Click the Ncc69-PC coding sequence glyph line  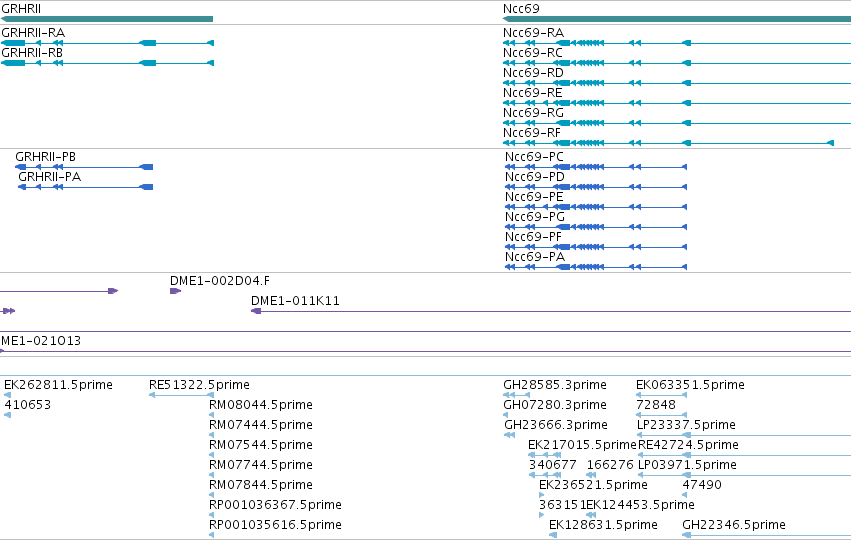596,167
